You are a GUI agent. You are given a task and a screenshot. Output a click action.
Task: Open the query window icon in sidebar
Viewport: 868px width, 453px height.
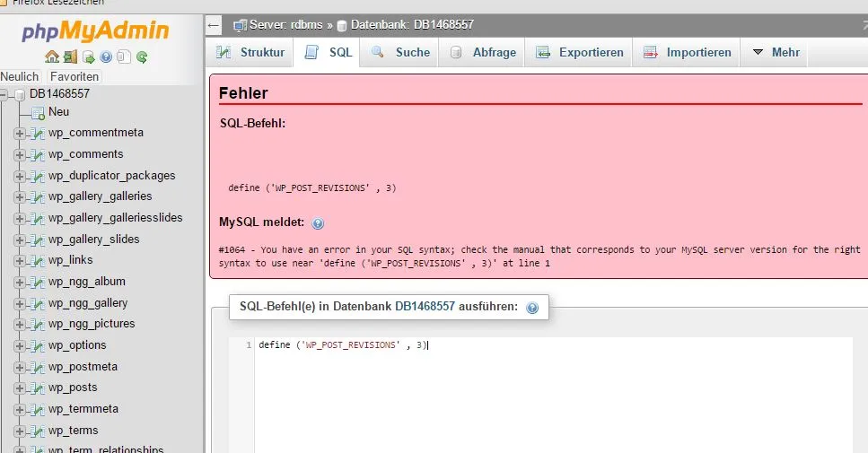tap(89, 57)
